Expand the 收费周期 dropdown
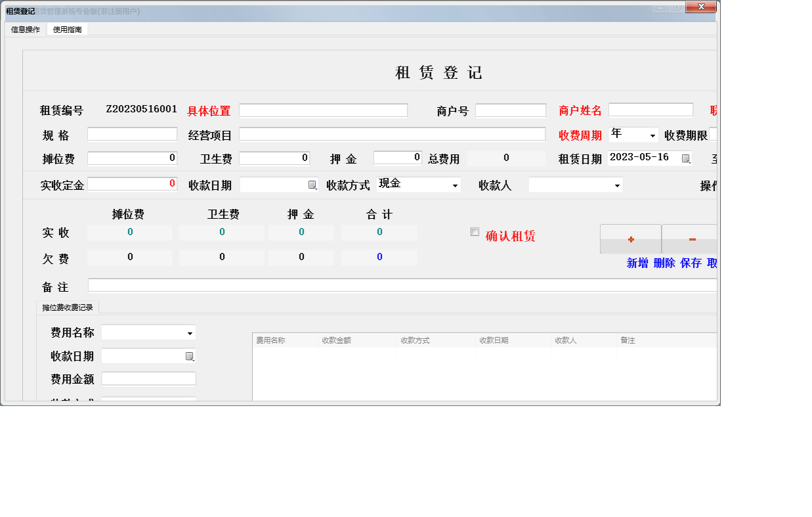Screen dimensions: 812x517 (652, 135)
